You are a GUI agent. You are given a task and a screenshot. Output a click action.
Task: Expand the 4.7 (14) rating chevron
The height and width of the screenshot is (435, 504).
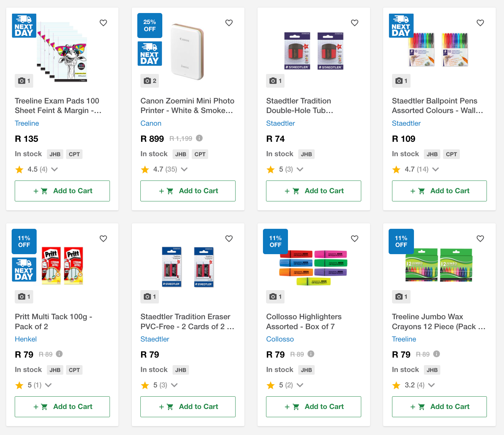[x=436, y=169]
